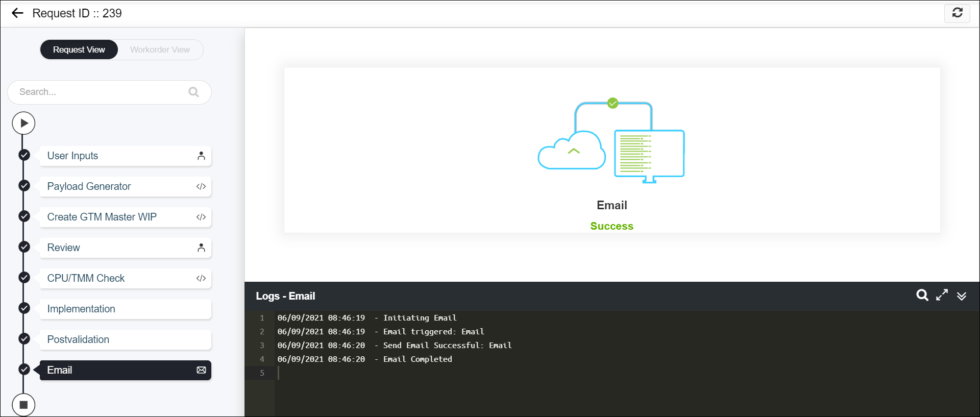This screenshot has width=980, height=417.
Task: Click the Request ID :: 239 title
Action: pyautogui.click(x=77, y=13)
